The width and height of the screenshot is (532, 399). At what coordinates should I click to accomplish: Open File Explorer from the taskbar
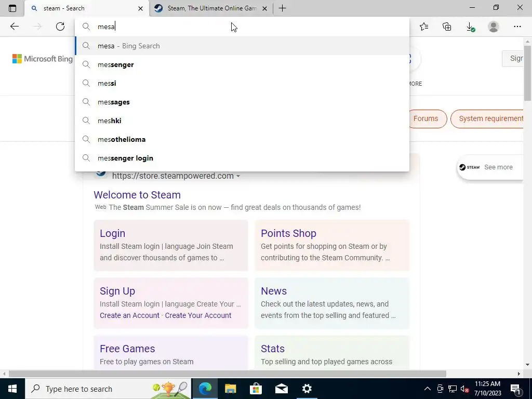pos(230,389)
